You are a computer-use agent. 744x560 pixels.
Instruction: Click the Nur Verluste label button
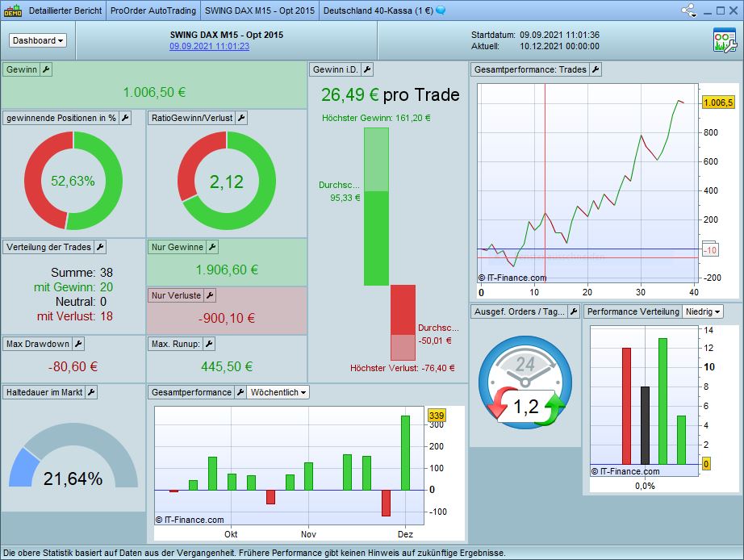176,295
